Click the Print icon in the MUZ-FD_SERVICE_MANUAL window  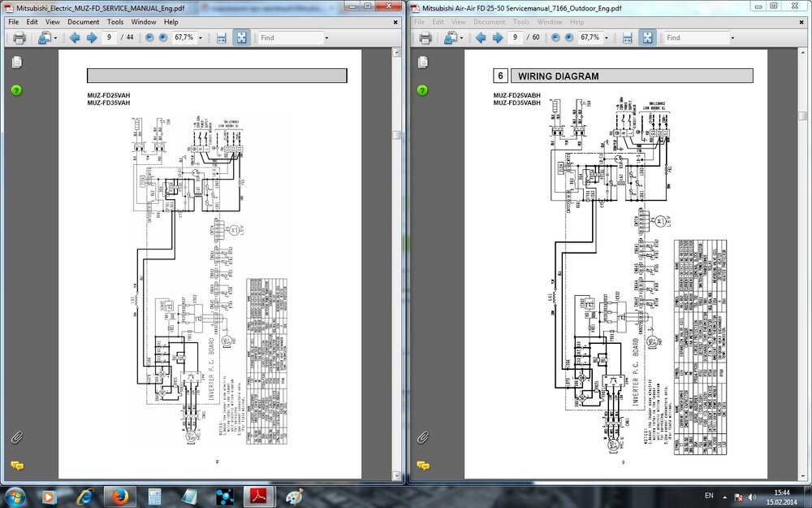pyautogui.click(x=18, y=37)
